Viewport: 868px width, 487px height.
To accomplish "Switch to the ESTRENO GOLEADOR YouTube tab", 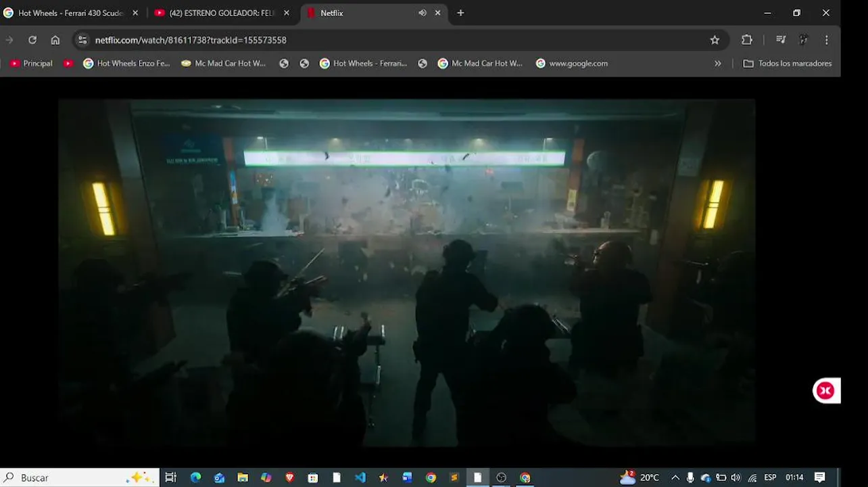I will click(x=222, y=13).
